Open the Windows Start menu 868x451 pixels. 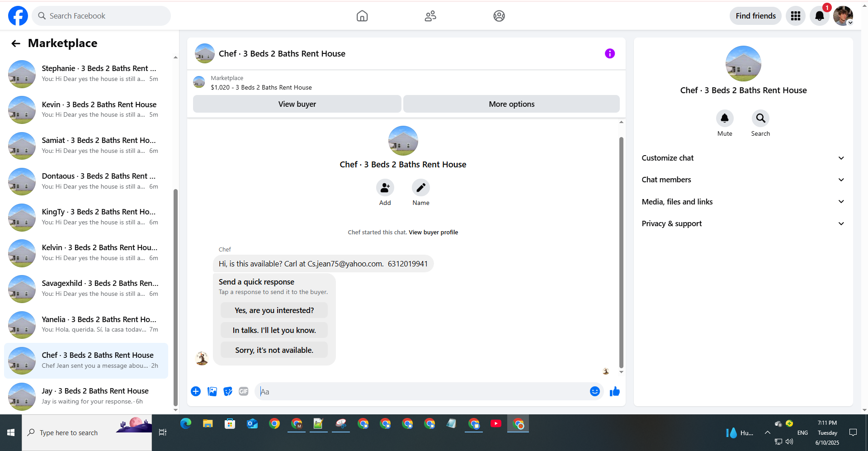click(x=11, y=432)
